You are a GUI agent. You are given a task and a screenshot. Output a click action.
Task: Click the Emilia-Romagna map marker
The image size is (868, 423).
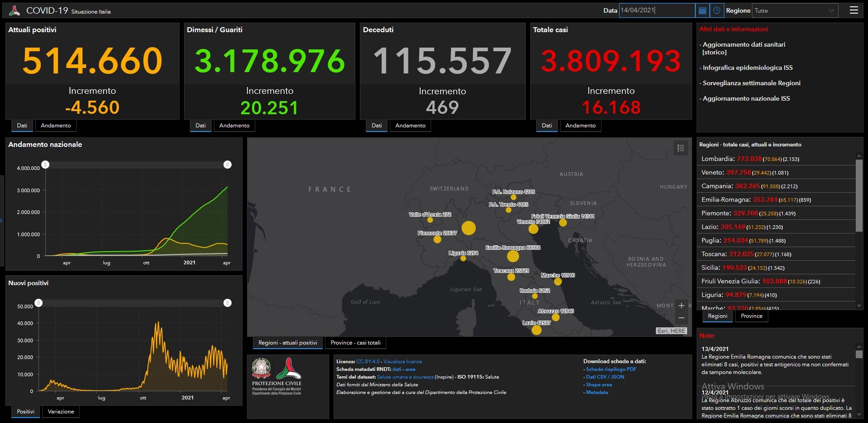[x=513, y=256]
